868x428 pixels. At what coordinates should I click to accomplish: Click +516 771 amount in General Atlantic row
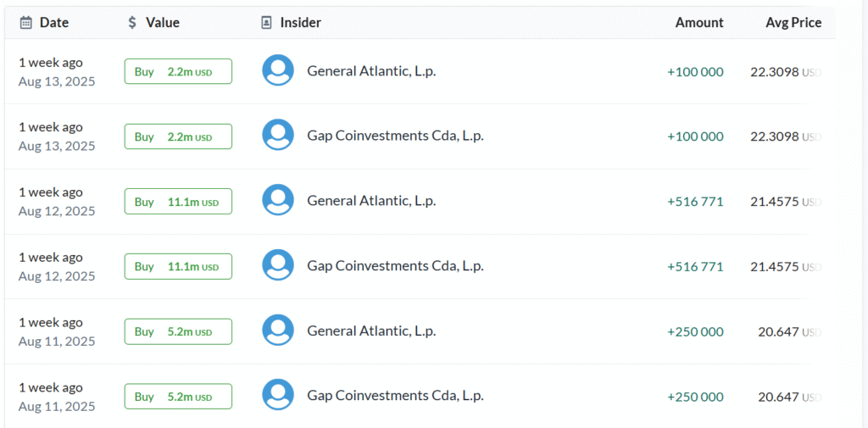click(x=695, y=202)
